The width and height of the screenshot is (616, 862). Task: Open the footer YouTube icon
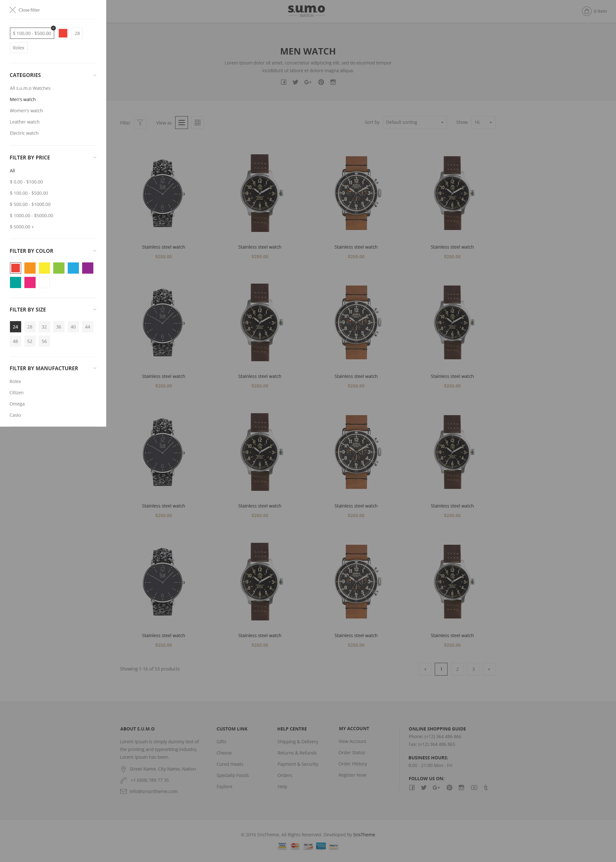click(x=474, y=788)
